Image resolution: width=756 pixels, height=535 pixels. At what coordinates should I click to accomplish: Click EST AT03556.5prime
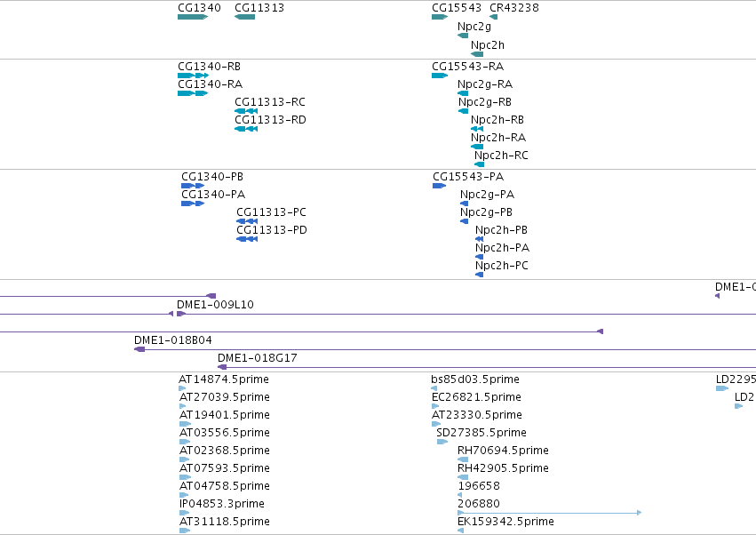(185, 442)
